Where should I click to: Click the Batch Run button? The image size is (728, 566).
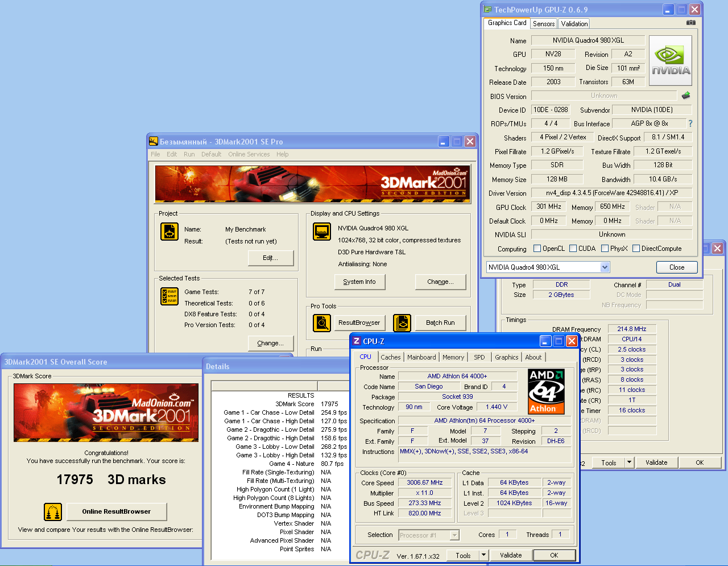point(441,323)
